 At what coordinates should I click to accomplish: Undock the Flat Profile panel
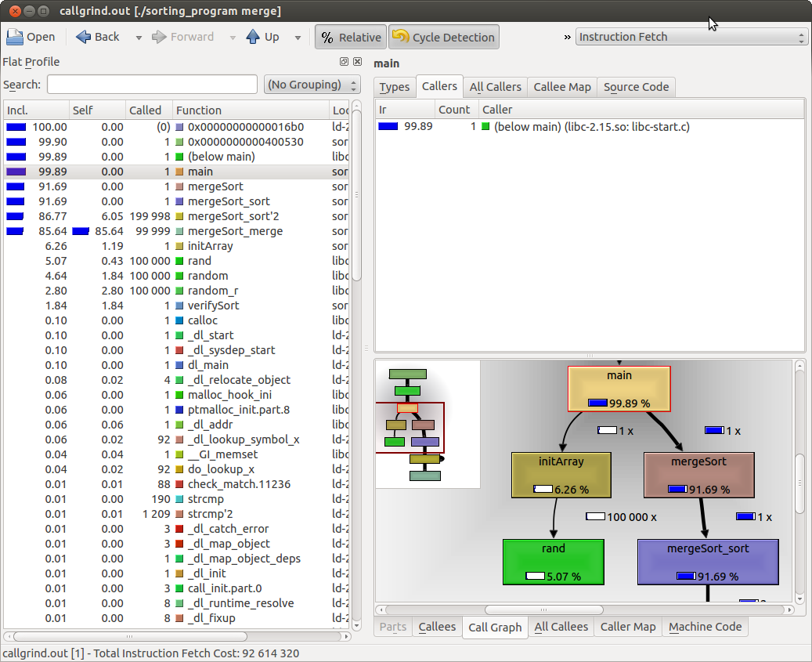(x=345, y=62)
